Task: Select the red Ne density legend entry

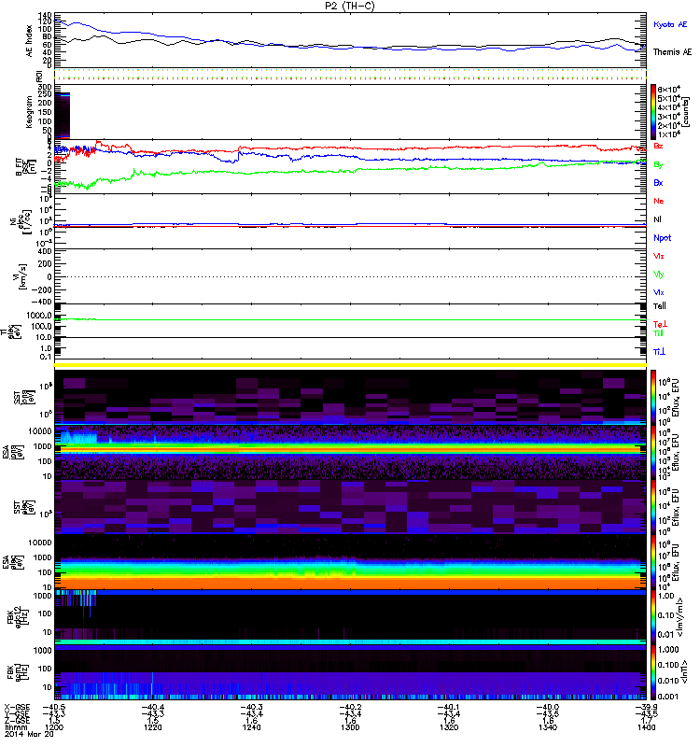Action: pos(658,201)
